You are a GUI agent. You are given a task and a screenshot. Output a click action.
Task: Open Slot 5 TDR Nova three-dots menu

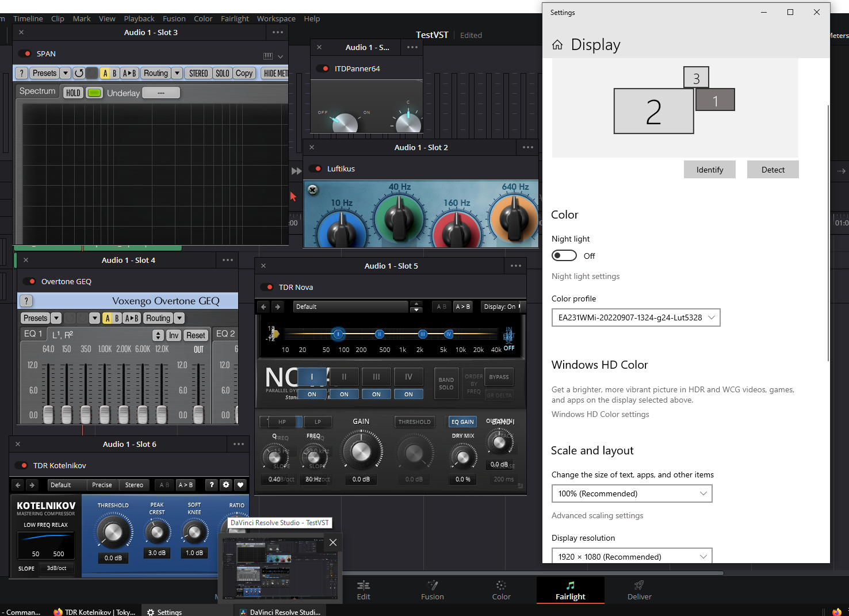tap(516, 266)
